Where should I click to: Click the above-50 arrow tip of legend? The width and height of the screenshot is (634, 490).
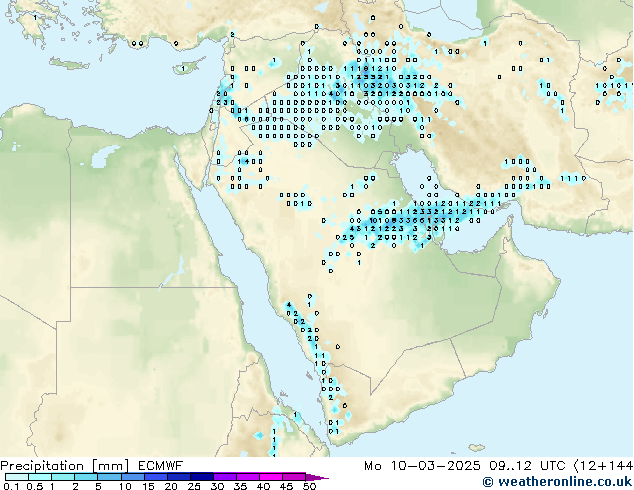(x=317, y=477)
